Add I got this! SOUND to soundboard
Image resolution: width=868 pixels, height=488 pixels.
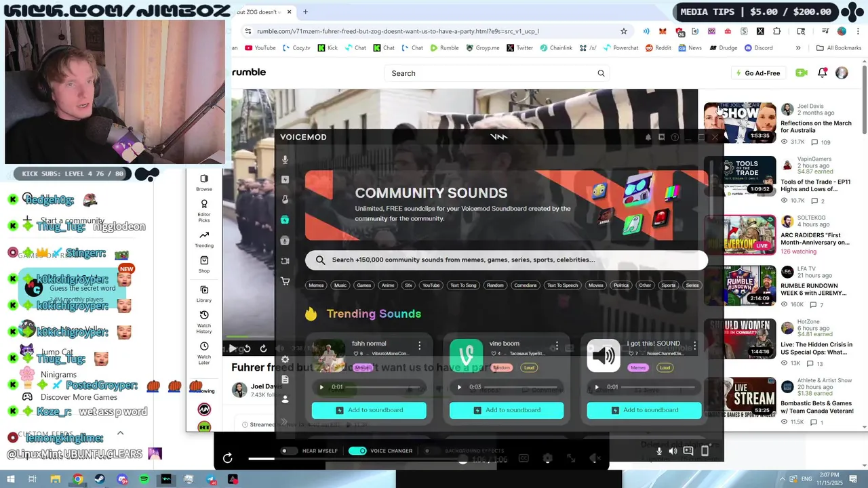pos(644,410)
